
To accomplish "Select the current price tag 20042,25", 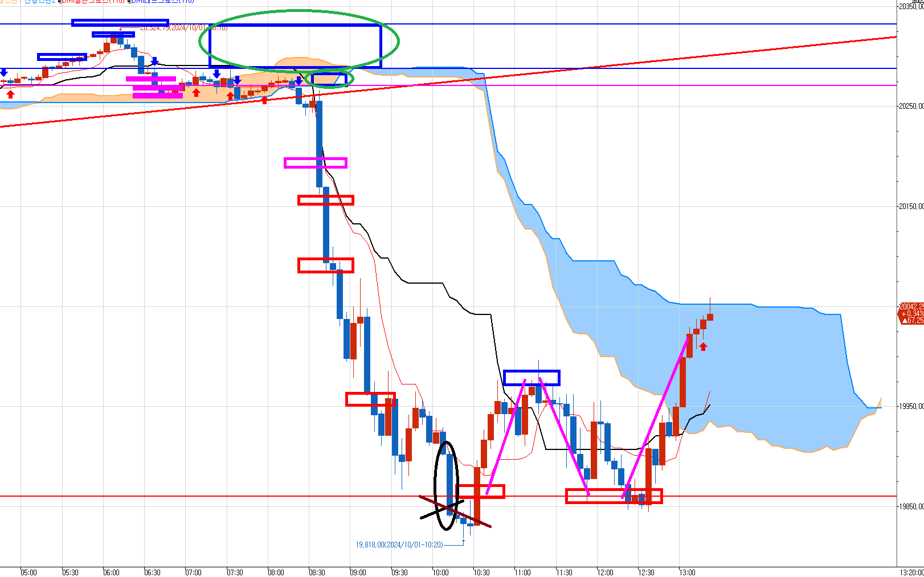I will coord(911,306).
